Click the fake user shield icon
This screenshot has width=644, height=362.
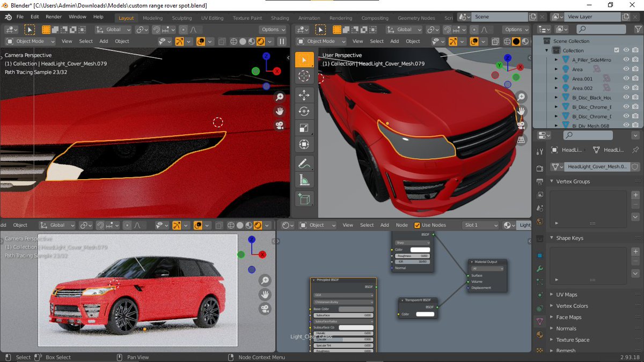point(635,167)
